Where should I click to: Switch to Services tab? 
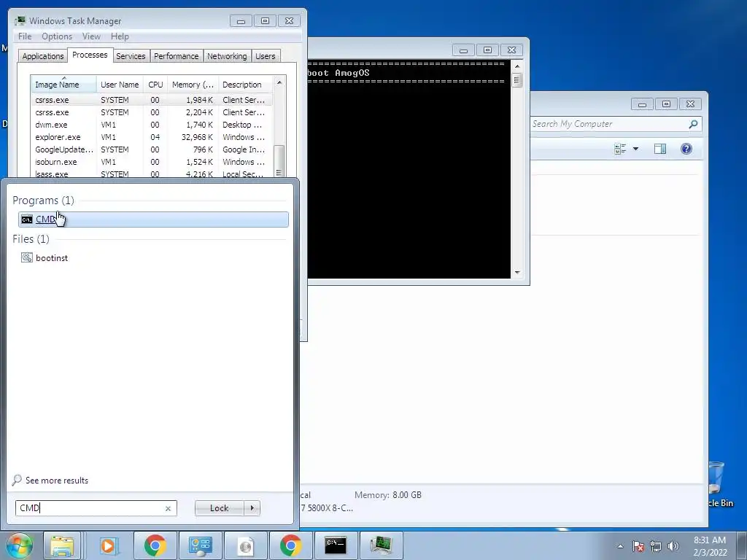click(131, 56)
